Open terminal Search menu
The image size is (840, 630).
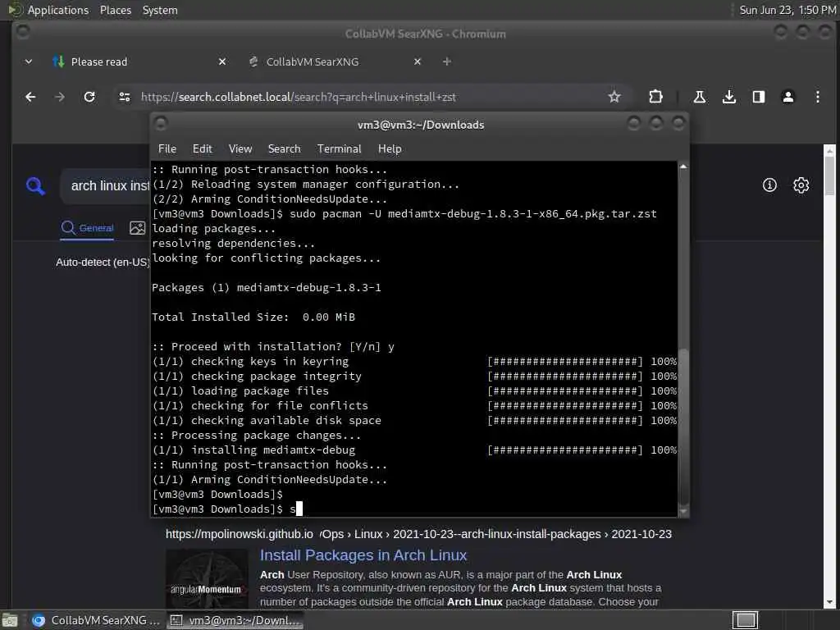pos(284,149)
